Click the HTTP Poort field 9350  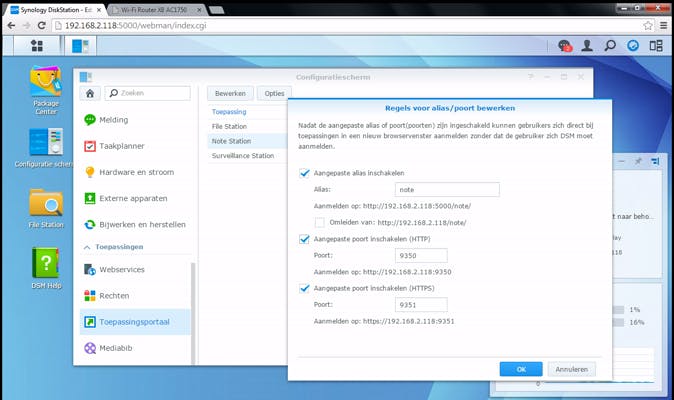tap(421, 255)
